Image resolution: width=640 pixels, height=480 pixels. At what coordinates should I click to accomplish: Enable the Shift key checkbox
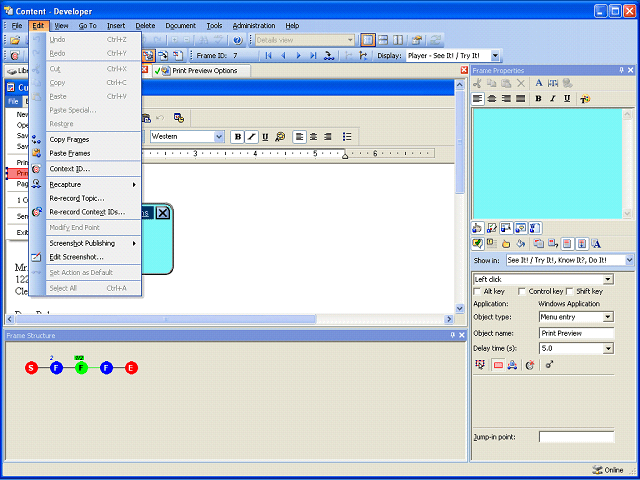click(569, 291)
